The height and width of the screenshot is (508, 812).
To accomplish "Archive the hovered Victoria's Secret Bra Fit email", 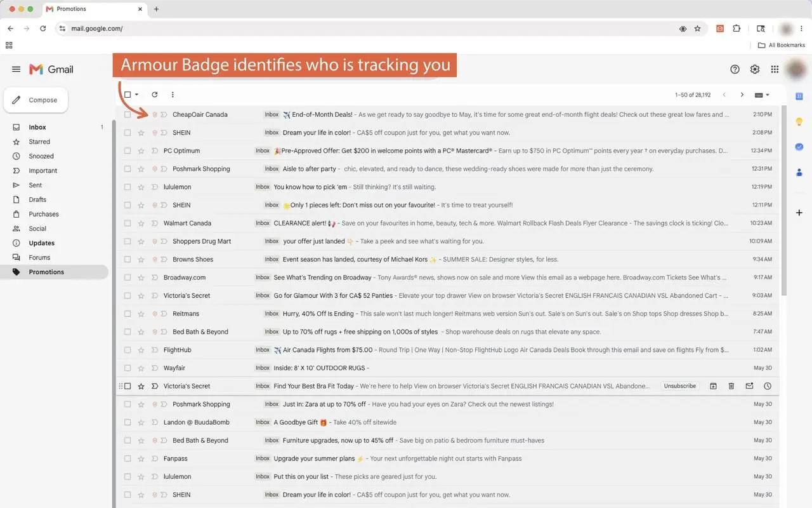I will (713, 386).
